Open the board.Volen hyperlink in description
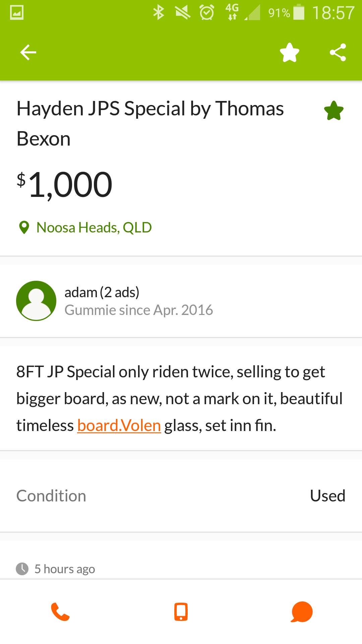 [x=119, y=425]
